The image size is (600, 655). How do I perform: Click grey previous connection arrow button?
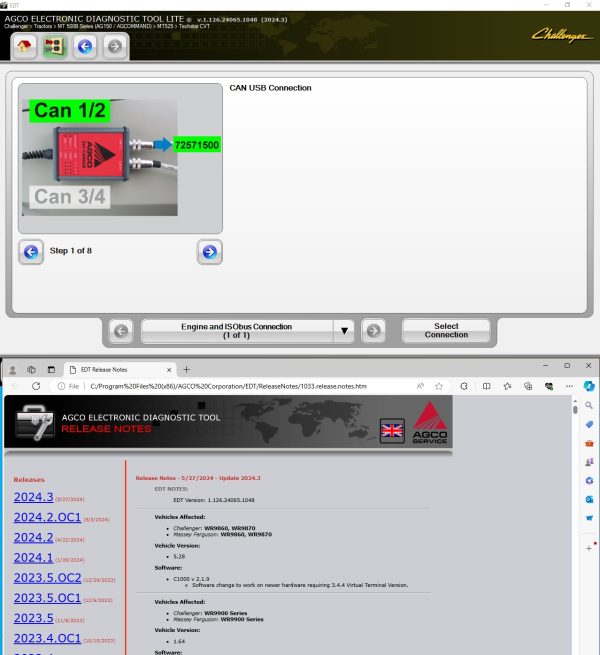pyautogui.click(x=121, y=331)
